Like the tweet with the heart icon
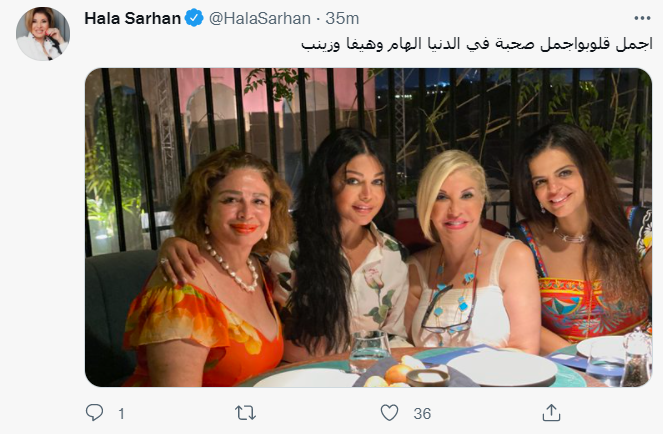Viewport: 663px width, 434px height. point(389,413)
